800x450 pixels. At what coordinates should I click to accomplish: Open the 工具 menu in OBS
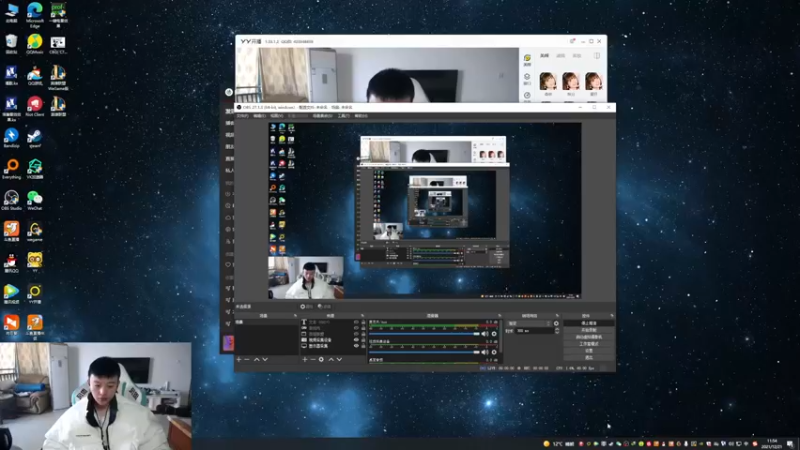[343, 116]
